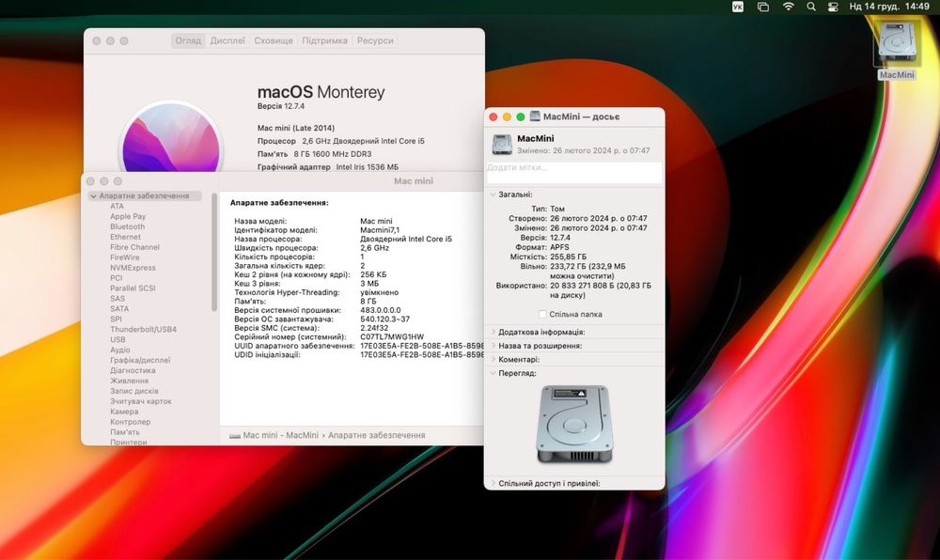Select NVMExpress in the sidebar
Viewport: 940px width, 560px height.
(x=133, y=268)
